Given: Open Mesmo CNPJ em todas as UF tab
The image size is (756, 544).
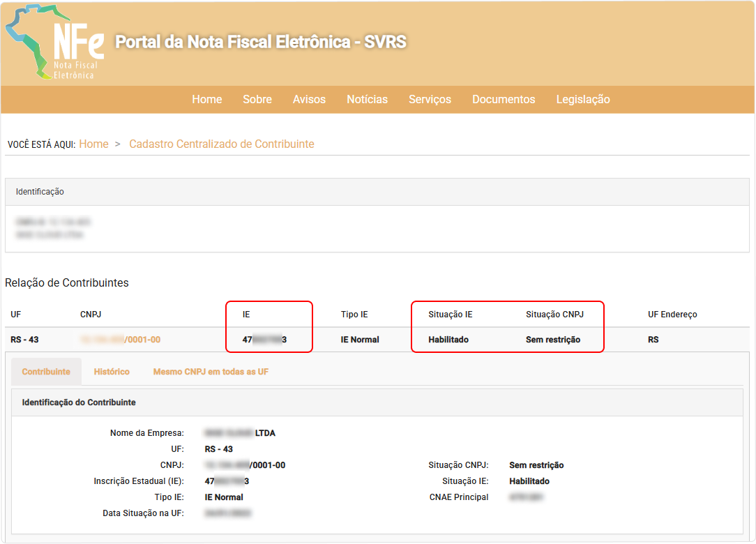Looking at the screenshot, I should tap(211, 372).
